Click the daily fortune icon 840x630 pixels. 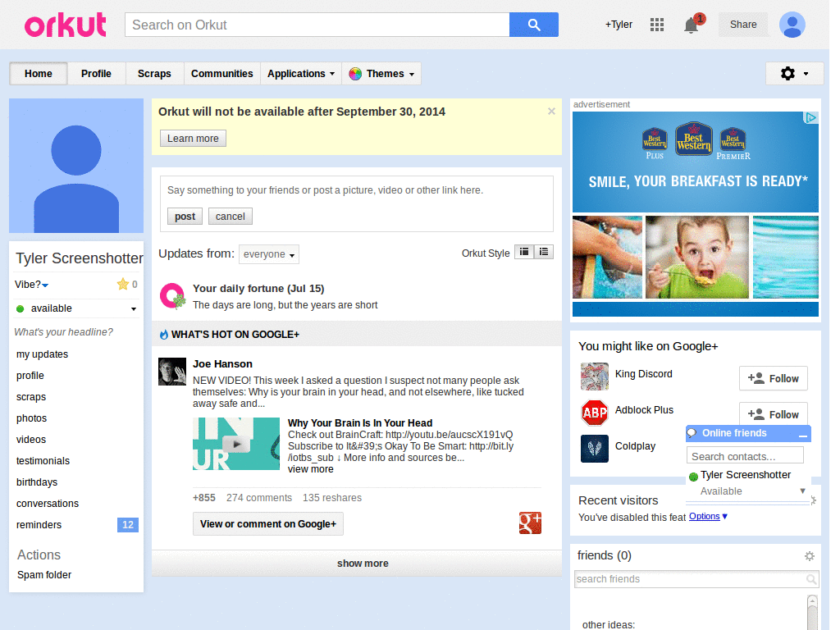point(172,296)
